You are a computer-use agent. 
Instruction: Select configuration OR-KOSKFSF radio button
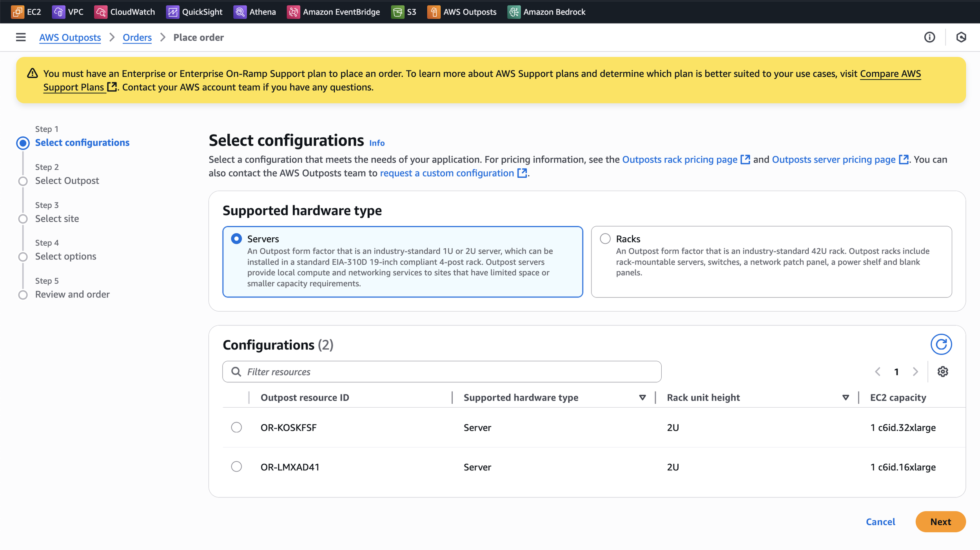click(236, 427)
